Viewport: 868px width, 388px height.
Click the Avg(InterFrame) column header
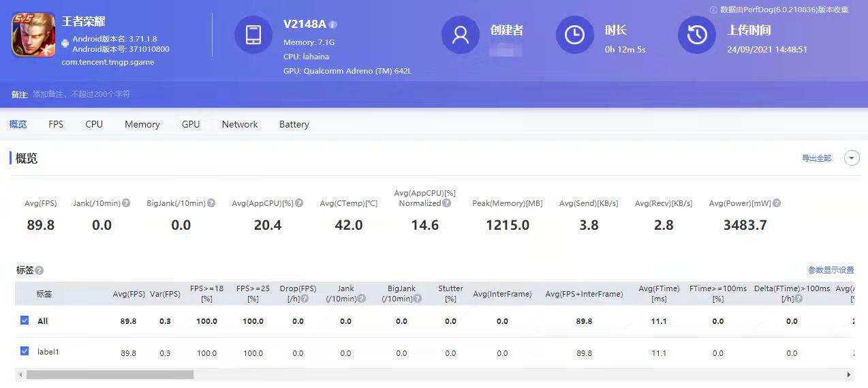click(x=502, y=294)
